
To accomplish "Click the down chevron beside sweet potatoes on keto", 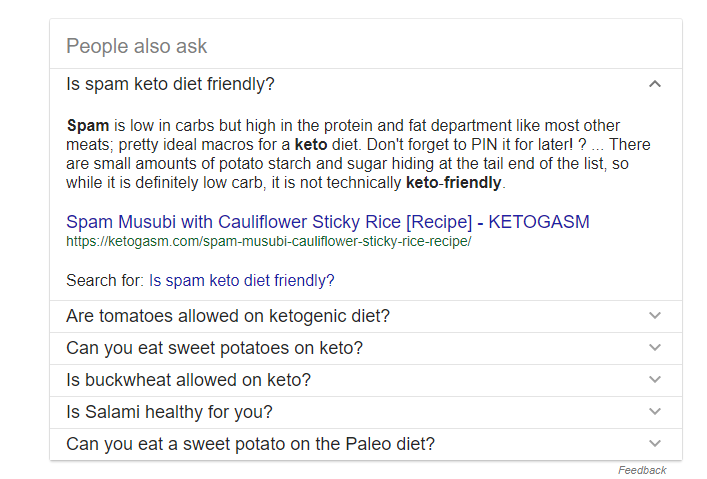I will coord(655,348).
